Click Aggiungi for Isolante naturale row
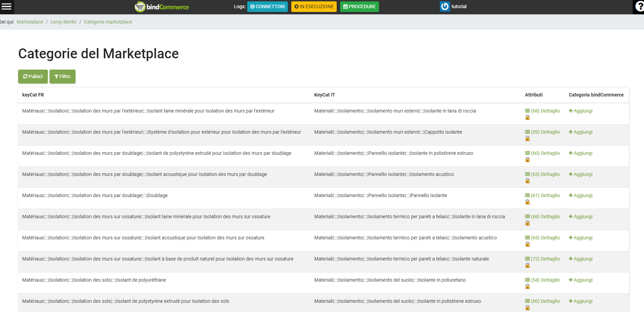Image resolution: width=644 pixels, height=312 pixels. [x=580, y=259]
